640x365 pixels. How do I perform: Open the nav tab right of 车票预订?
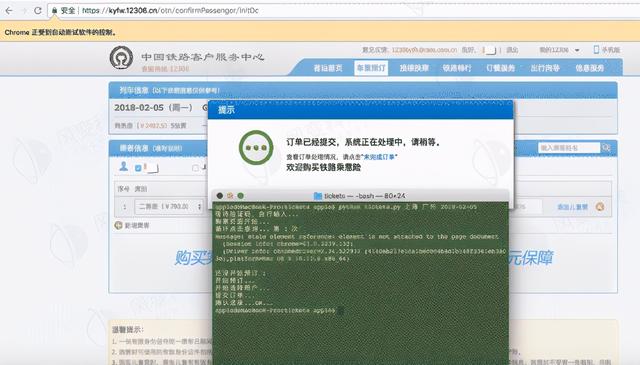414,68
